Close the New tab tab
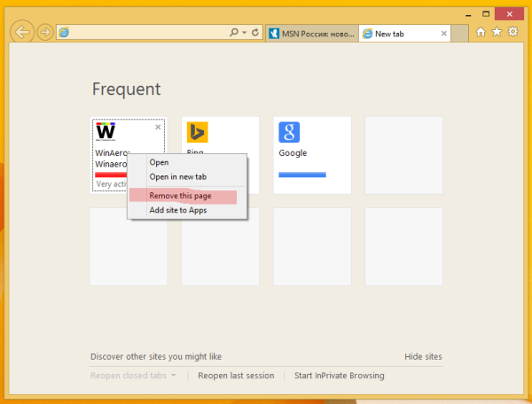 444,34
